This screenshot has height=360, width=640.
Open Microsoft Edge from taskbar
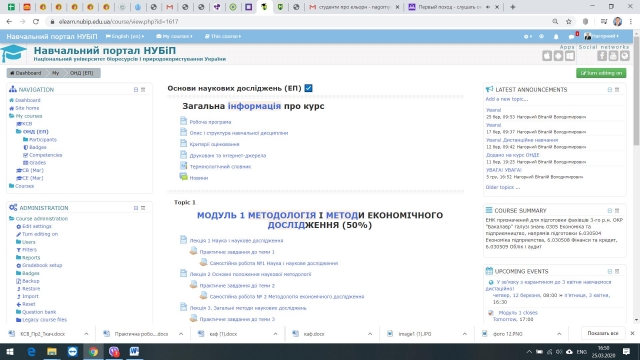(x=31, y=351)
